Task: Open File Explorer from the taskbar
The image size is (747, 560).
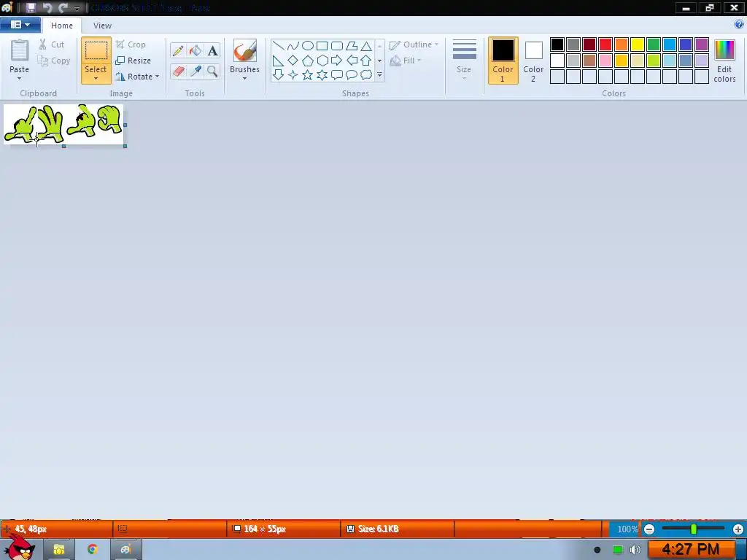Action: 59,549
